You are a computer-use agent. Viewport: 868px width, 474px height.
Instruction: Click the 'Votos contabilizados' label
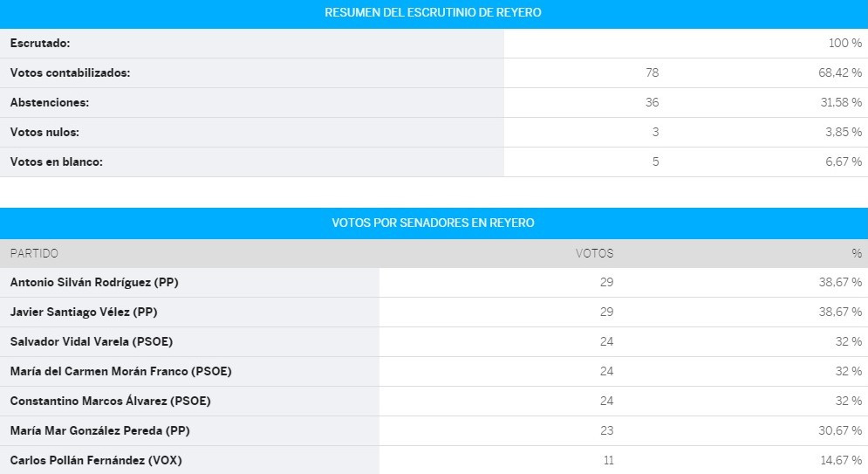70,72
